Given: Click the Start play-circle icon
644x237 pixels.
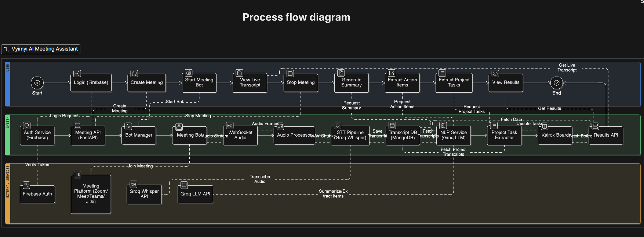Looking at the screenshot, I should (x=37, y=83).
